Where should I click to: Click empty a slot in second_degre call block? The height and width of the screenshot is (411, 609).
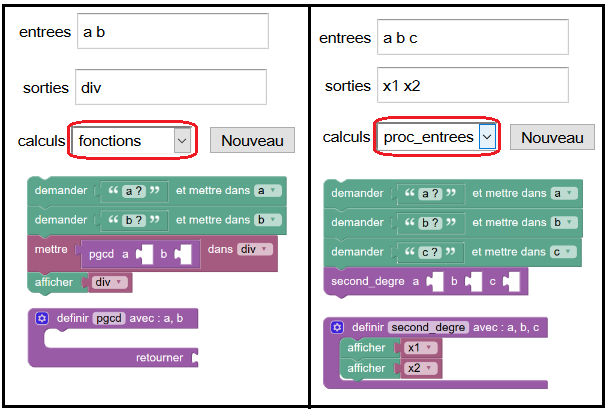[x=435, y=282]
